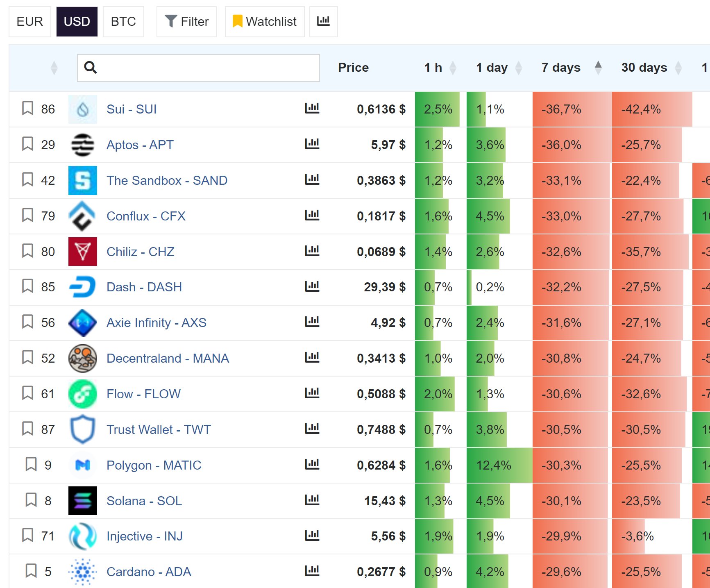Screen dimensions: 710x588
Task: Click the 0,2% 1 day cell for Dash
Action: click(499, 287)
